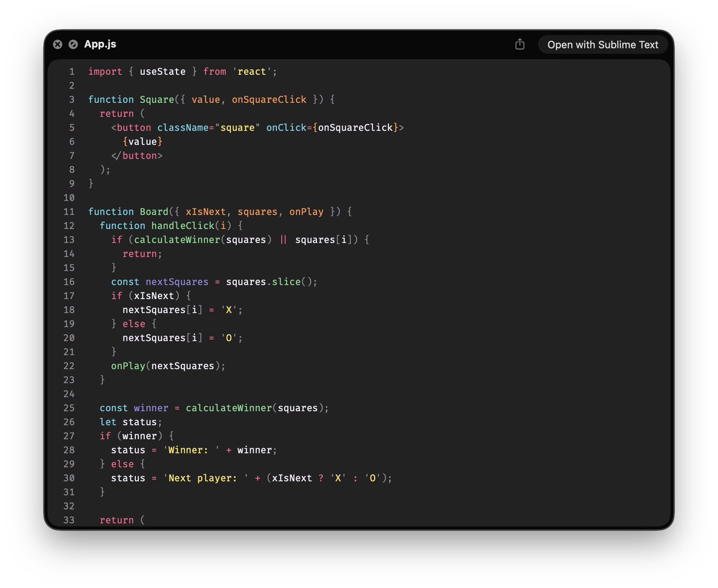
Task: Click line number 25 in the gutter
Action: pos(69,408)
